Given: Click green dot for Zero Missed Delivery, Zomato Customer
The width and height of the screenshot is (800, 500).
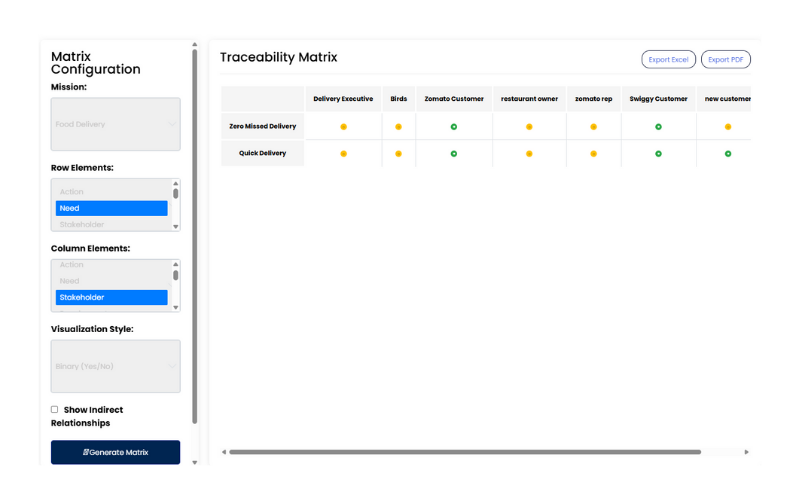Looking at the screenshot, I should click(x=453, y=127).
